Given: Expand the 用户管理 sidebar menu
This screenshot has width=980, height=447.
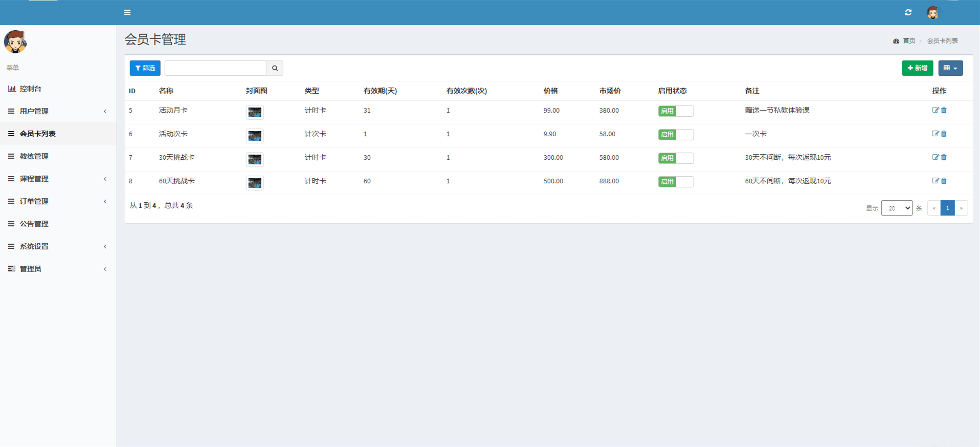Looking at the screenshot, I should [58, 111].
